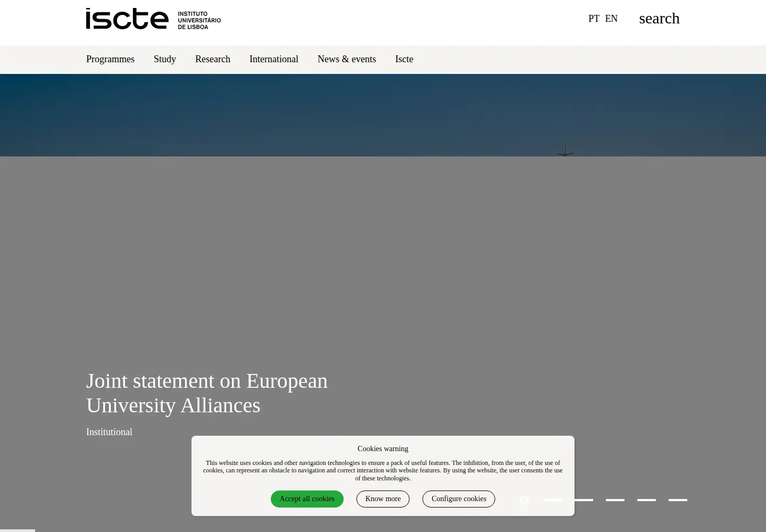This screenshot has width=766, height=532.
Task: Open the search in the header
Action: point(659,18)
